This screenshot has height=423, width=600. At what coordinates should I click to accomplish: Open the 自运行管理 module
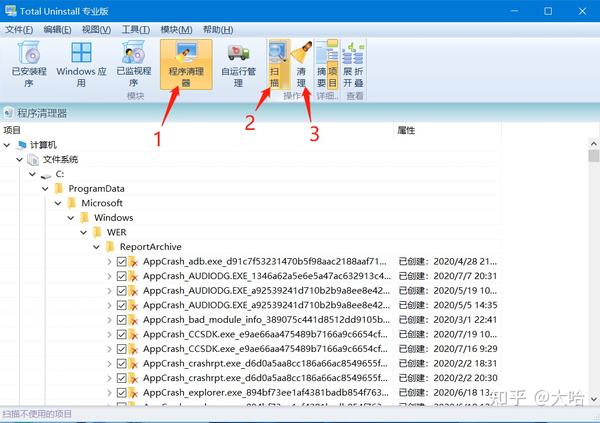point(238,64)
